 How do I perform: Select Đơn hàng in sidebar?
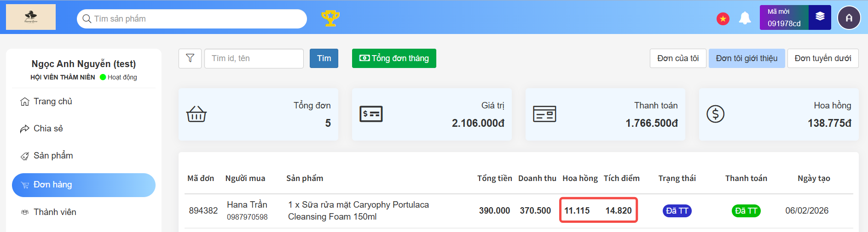(84, 185)
